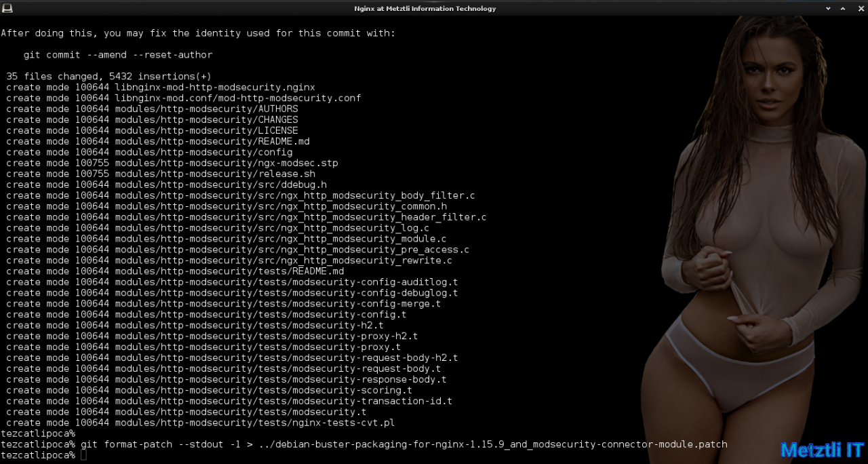This screenshot has width=868, height=464.
Task: Click the tests/modsecurity.t file line
Action: coord(186,413)
